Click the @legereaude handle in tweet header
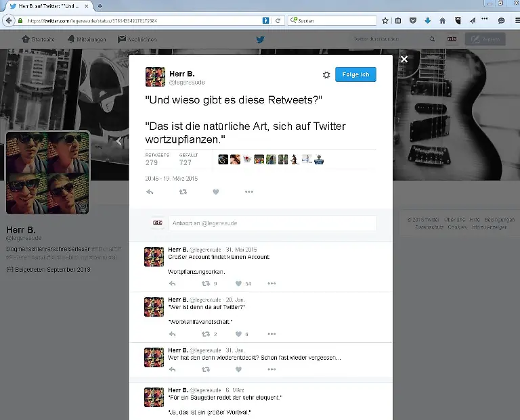 click(x=187, y=83)
